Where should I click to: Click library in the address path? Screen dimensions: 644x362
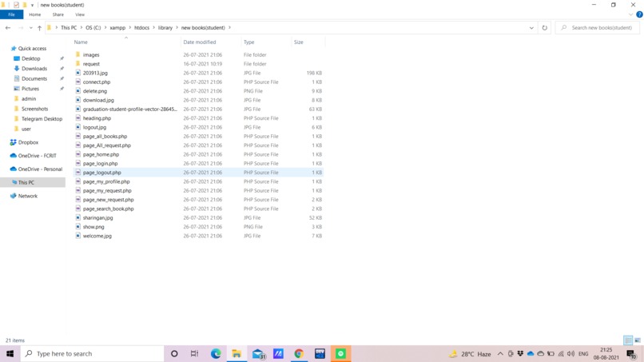pos(165,27)
